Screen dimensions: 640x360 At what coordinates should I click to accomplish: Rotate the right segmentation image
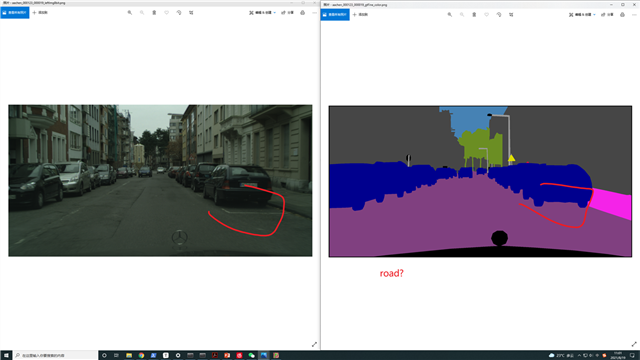coord(499,15)
